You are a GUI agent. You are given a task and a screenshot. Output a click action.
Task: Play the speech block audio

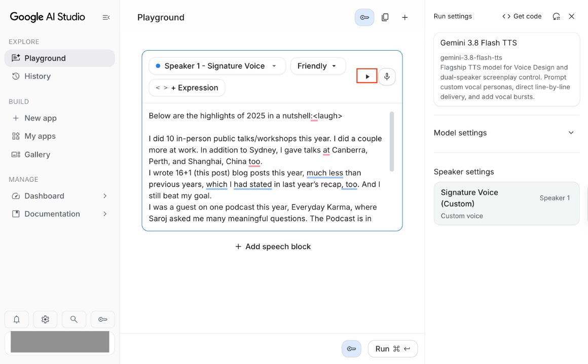point(367,76)
